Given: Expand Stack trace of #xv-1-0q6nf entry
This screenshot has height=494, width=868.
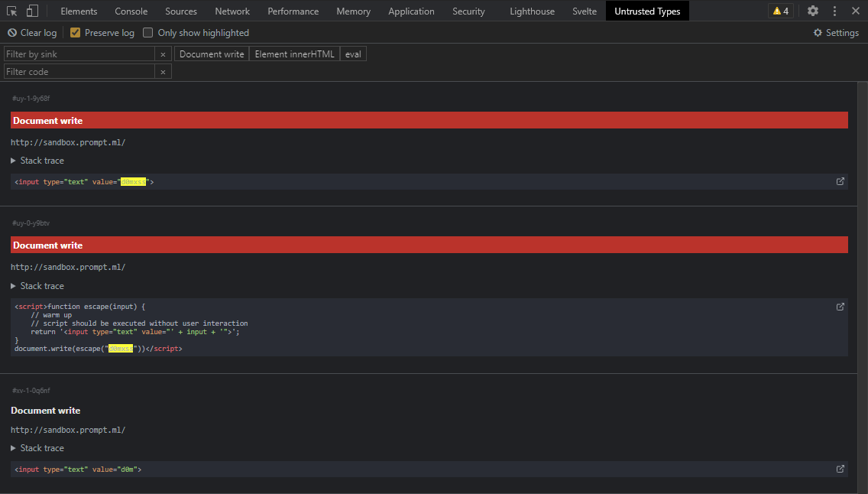Looking at the screenshot, I should [37, 448].
